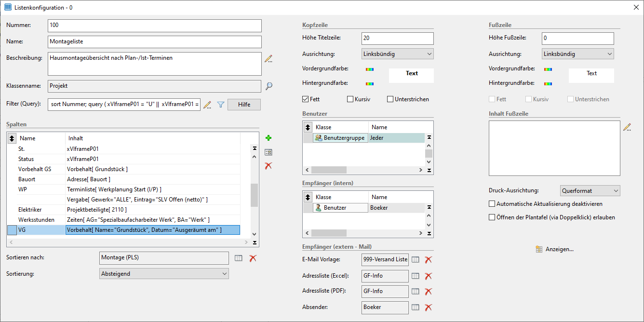Add a new column with green plus

[x=268, y=138]
